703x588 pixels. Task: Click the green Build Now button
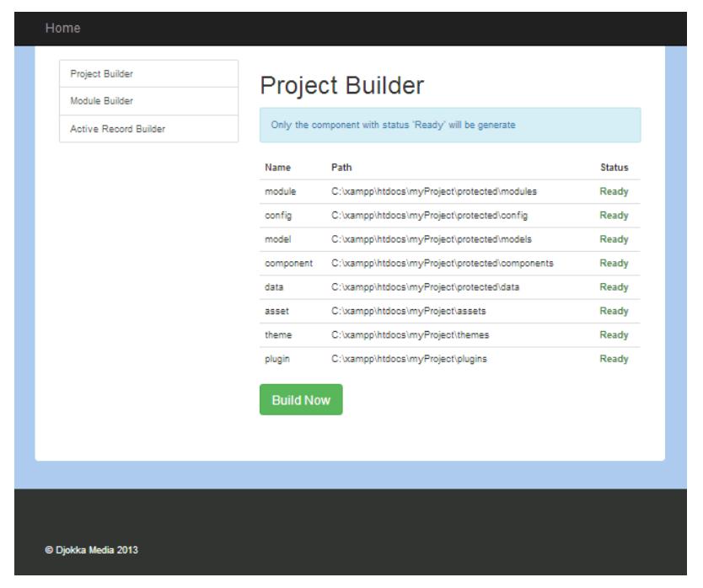pos(301,399)
